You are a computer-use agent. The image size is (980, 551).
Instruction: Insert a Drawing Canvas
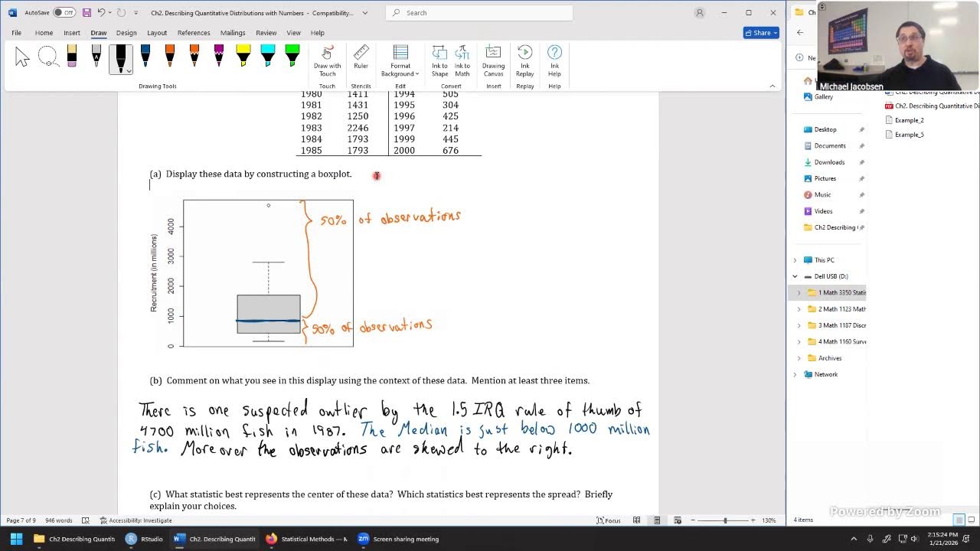[493, 61]
